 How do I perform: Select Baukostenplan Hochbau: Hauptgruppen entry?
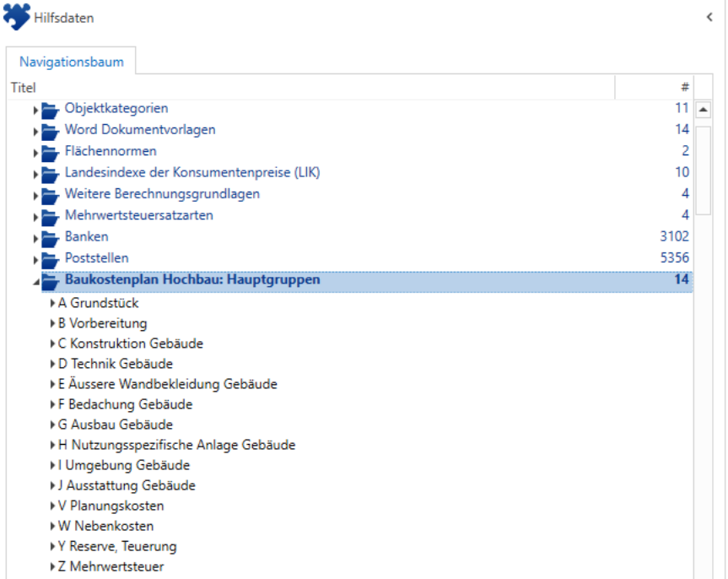(x=192, y=279)
